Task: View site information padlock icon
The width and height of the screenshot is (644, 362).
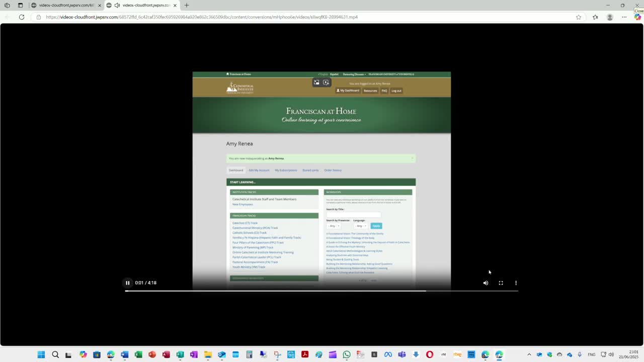Action: [39, 17]
